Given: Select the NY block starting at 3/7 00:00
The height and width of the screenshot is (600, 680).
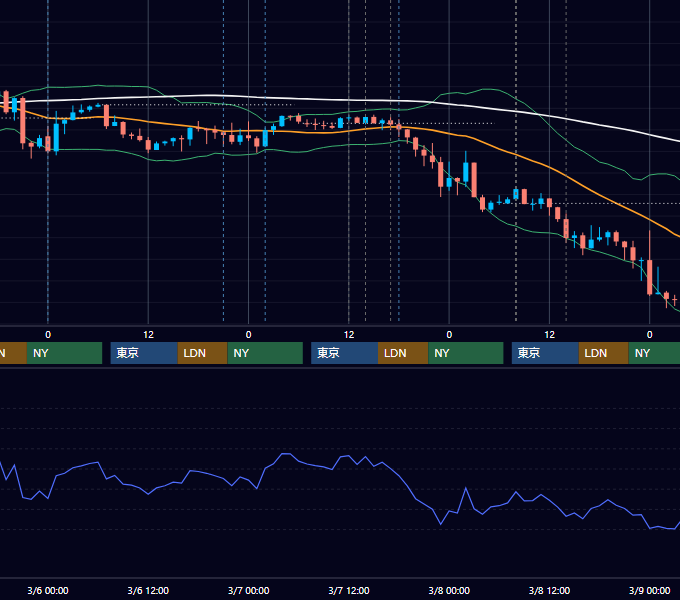Looking at the screenshot, I should tap(265, 353).
